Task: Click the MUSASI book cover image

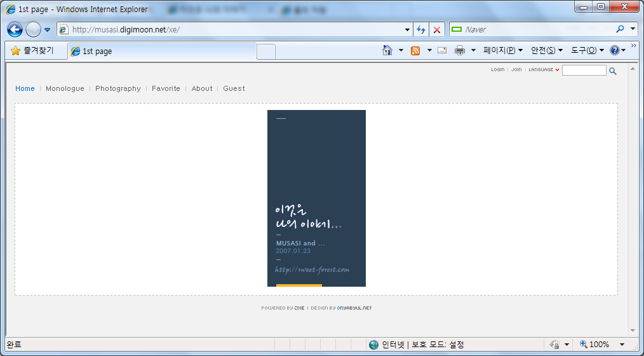Action: click(x=316, y=198)
